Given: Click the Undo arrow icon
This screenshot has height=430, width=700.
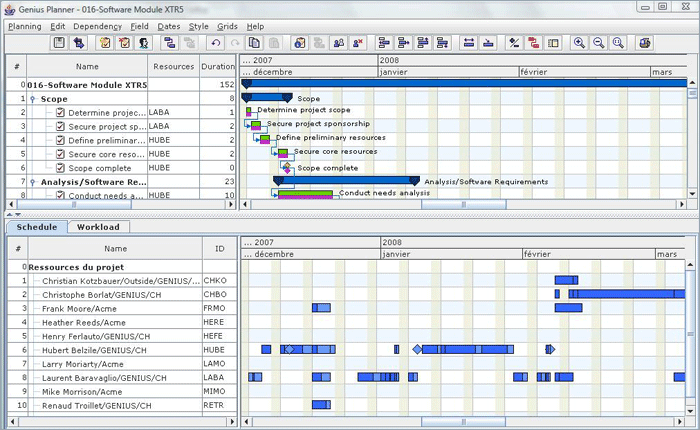Looking at the screenshot, I should coord(216,43).
